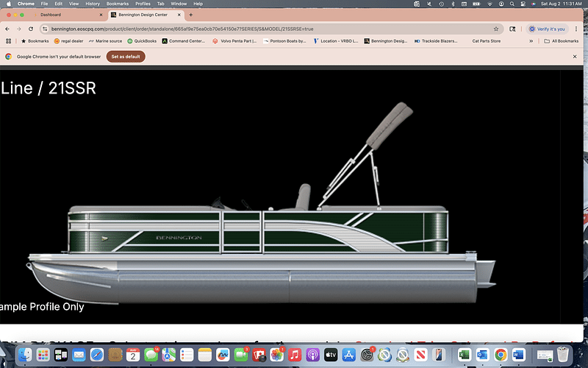Close the Dashboard tab
The image size is (588, 368).
(x=101, y=15)
